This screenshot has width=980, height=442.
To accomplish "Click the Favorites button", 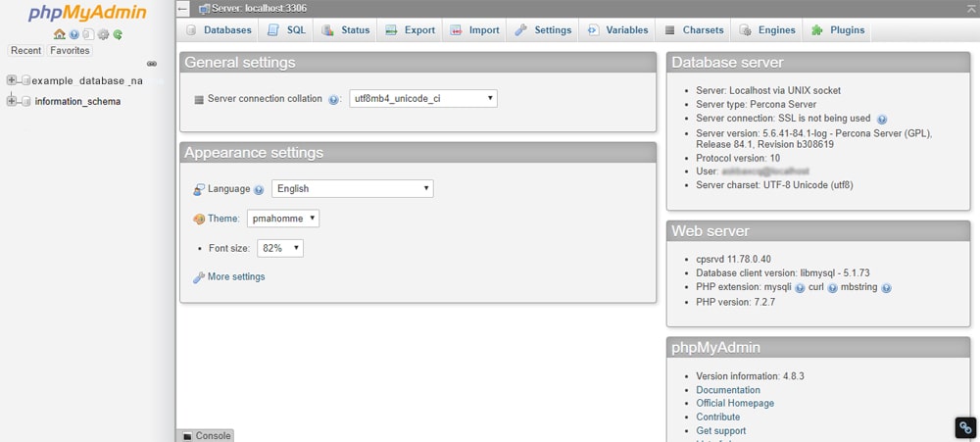I will click(x=70, y=51).
